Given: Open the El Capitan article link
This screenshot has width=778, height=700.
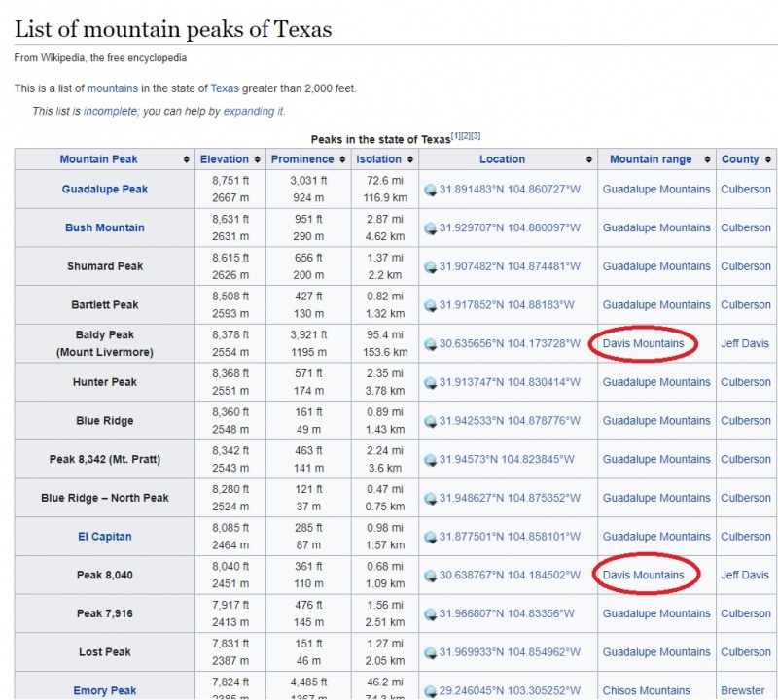Looking at the screenshot, I should [x=105, y=537].
